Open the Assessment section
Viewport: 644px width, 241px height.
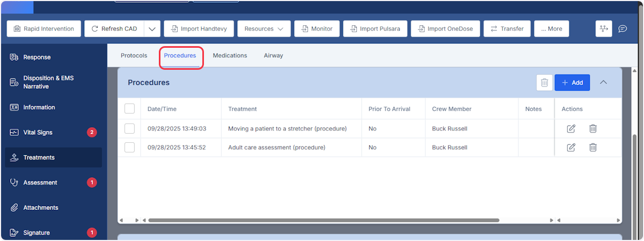coord(54,182)
